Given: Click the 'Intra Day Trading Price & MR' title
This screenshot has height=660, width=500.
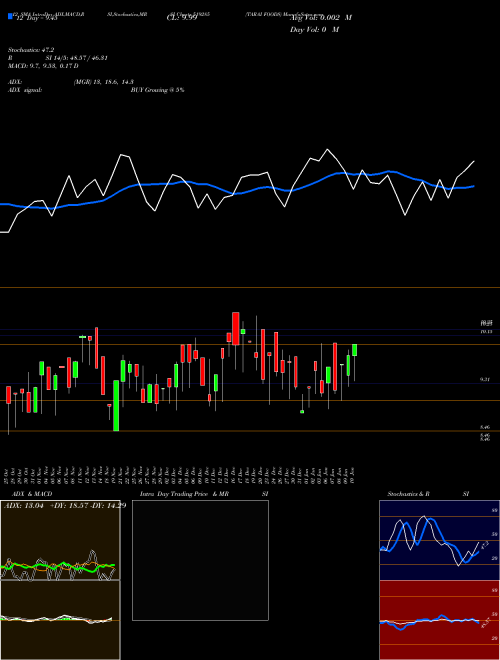Looking at the screenshot, I should pyautogui.click(x=184, y=494).
